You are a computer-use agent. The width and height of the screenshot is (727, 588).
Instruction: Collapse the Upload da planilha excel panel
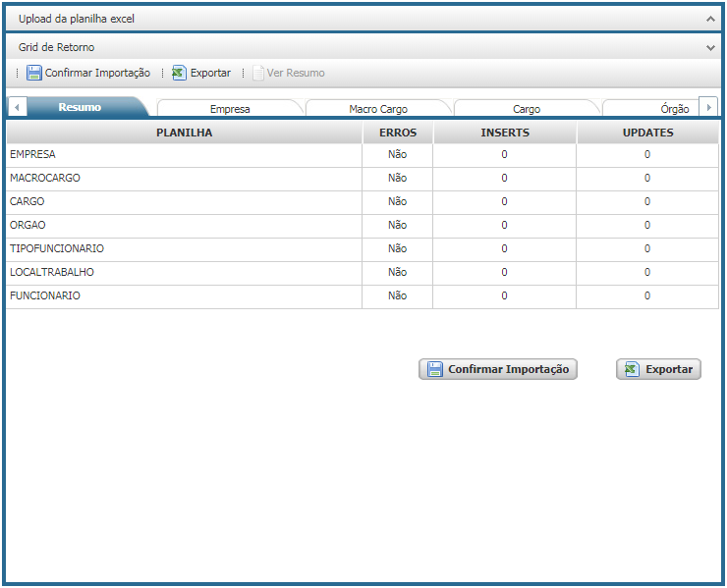pos(709,19)
